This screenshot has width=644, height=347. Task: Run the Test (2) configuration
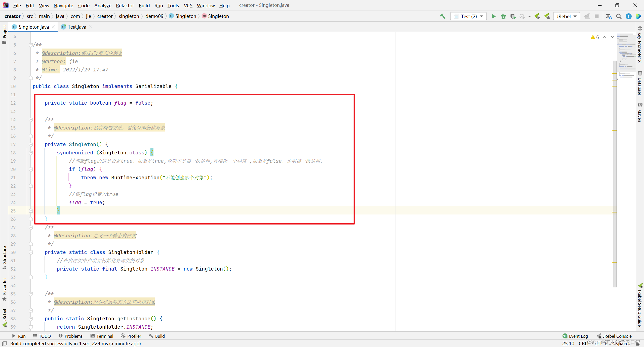coord(494,16)
